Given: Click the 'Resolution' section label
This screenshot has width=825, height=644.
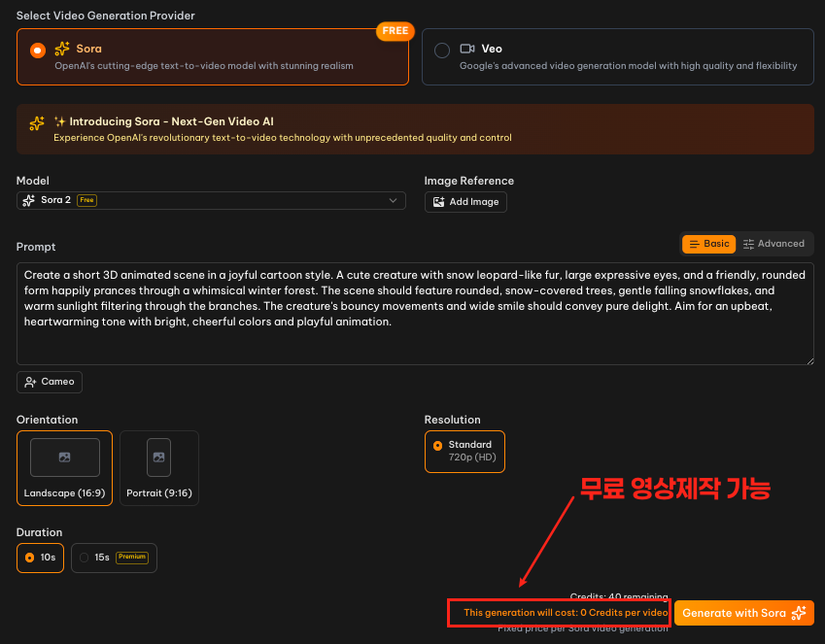Looking at the screenshot, I should pyautogui.click(x=453, y=420).
